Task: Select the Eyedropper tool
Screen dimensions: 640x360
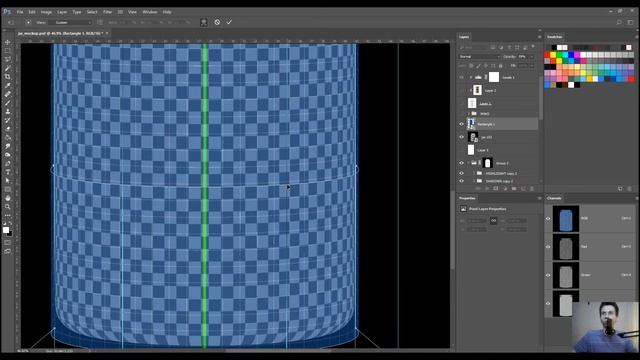Action: pos(7,85)
